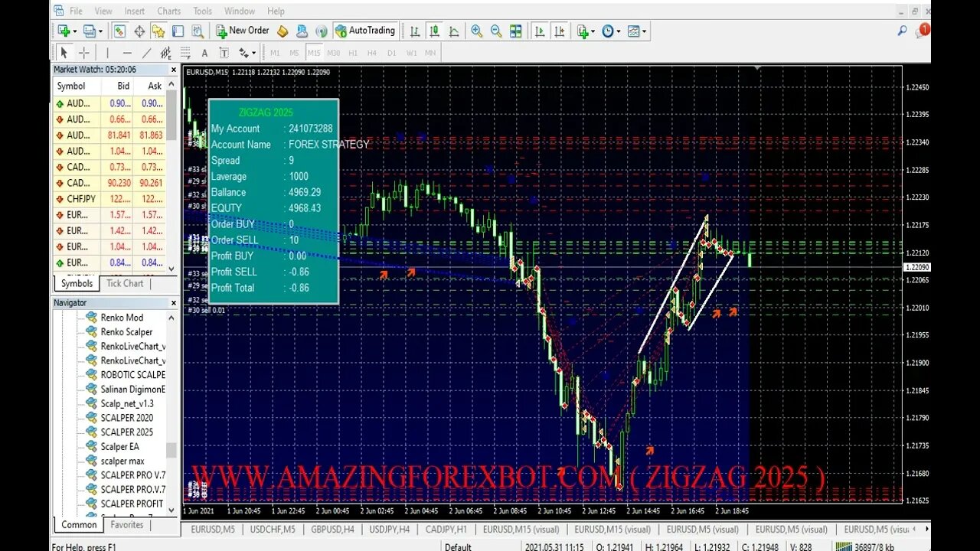Click the New Order button
The width and height of the screenshot is (980, 551).
tap(242, 31)
